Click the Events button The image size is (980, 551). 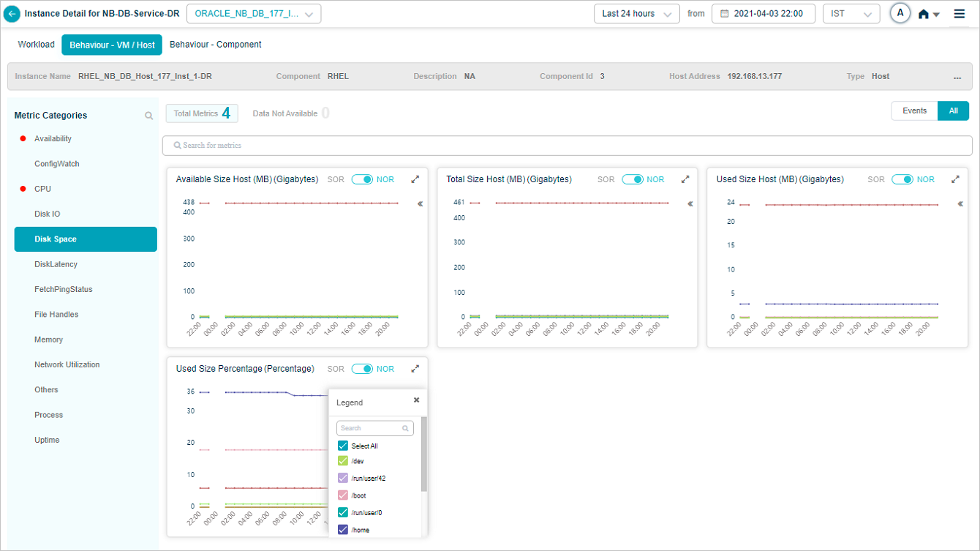914,111
